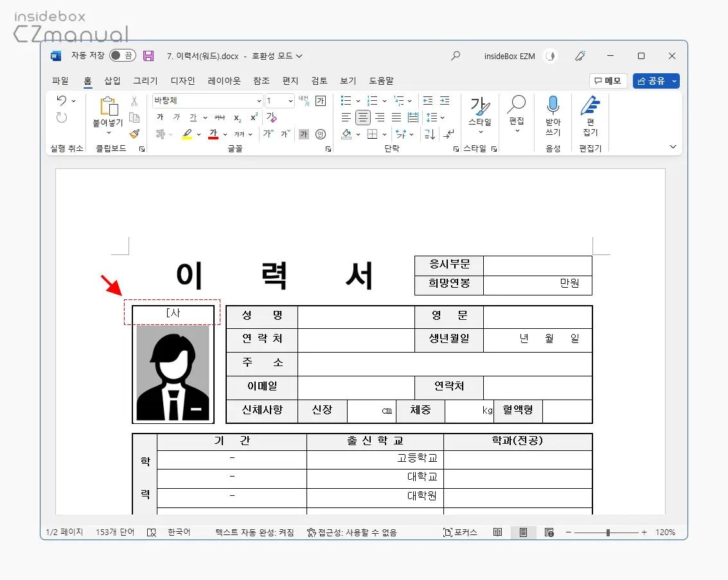Expand line spacing options
Viewport: 728px width, 580px height.
[443, 118]
